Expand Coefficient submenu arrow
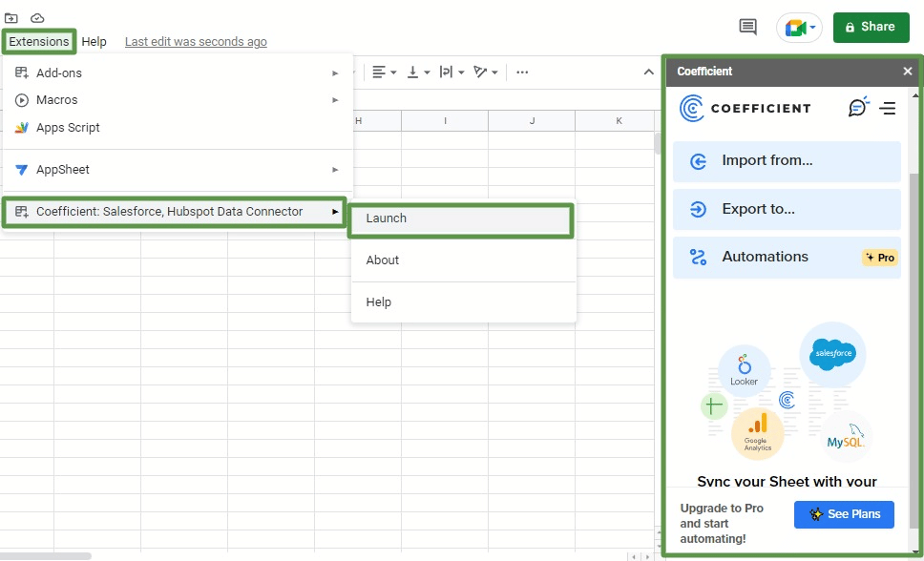924x561 pixels. pyautogui.click(x=335, y=212)
